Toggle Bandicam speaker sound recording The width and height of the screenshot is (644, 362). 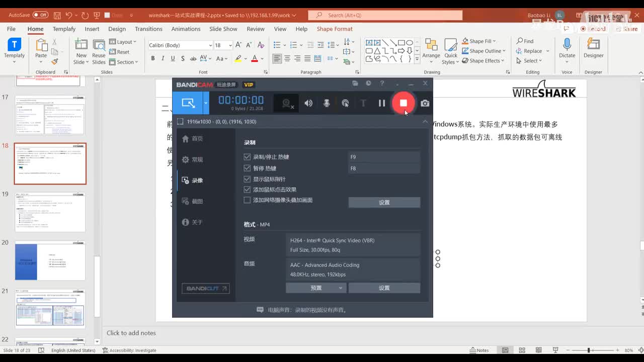click(308, 103)
